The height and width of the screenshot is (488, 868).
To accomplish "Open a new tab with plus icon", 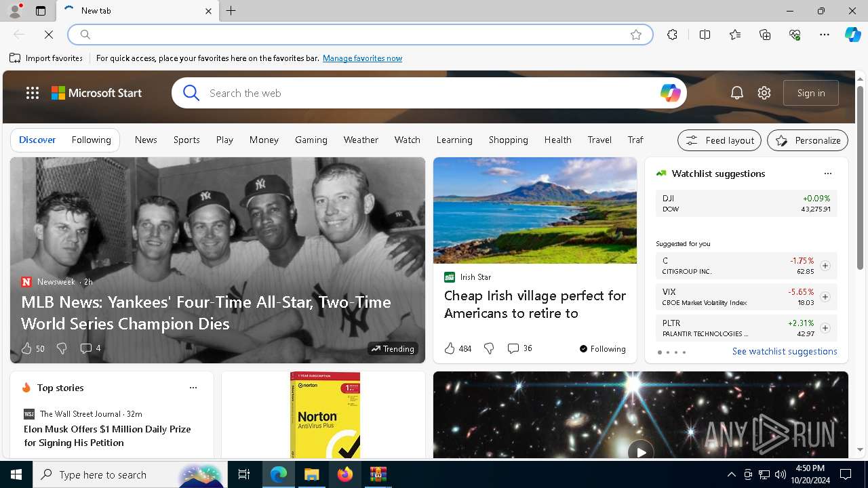I will [x=231, y=11].
